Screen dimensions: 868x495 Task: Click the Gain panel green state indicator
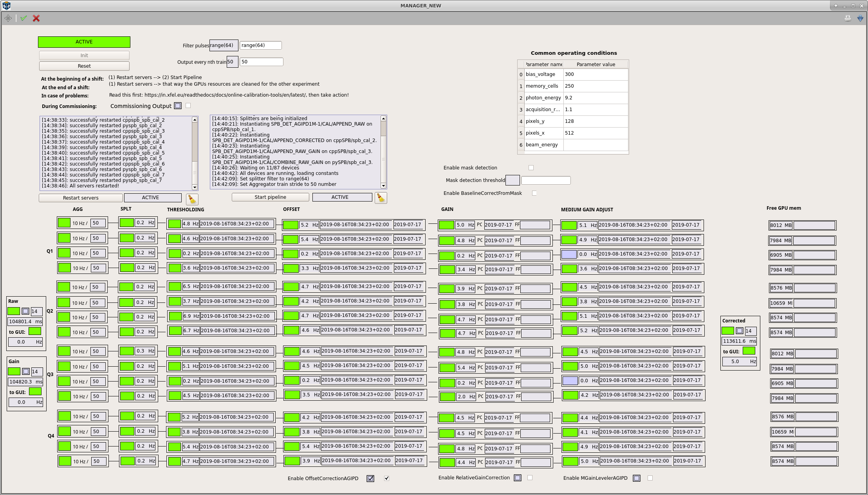(14, 371)
